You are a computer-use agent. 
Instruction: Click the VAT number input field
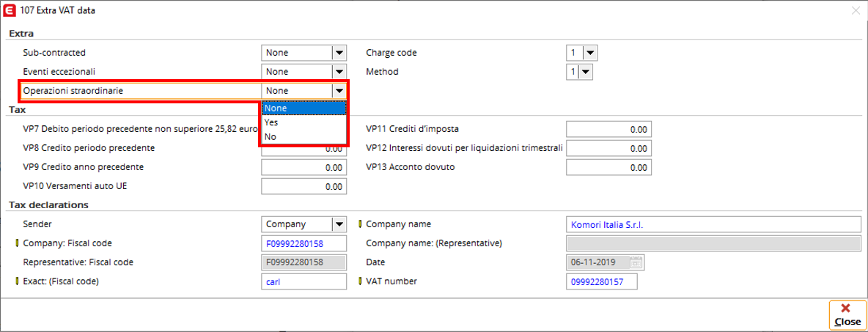[602, 281]
